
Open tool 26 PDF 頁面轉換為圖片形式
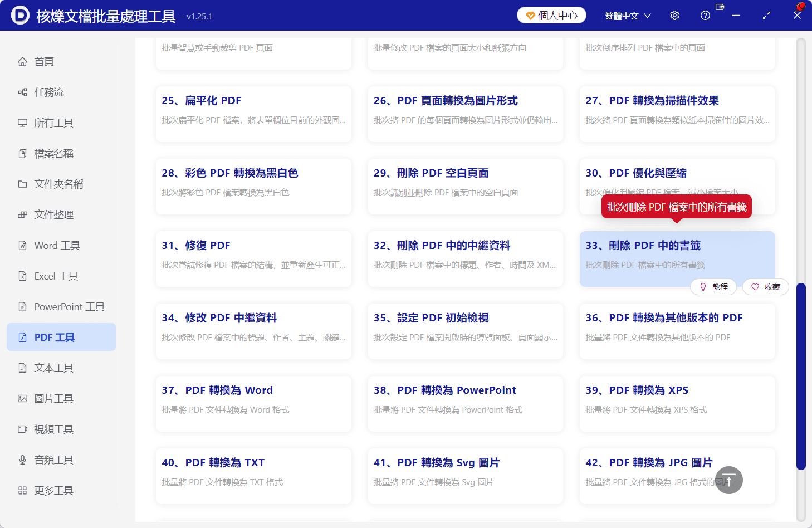pyautogui.click(x=466, y=114)
